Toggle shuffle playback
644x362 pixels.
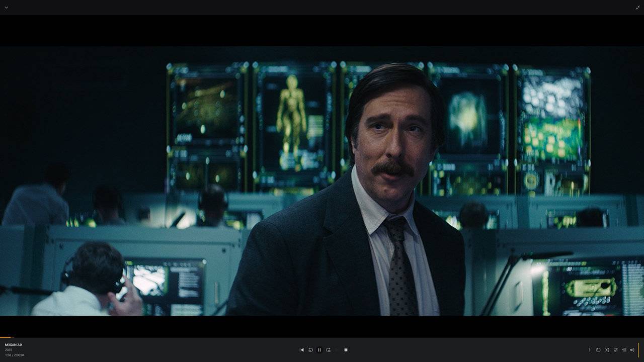click(x=607, y=350)
